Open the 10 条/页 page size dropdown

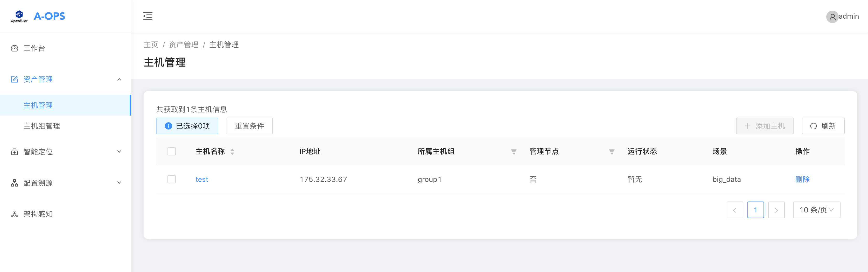click(816, 210)
